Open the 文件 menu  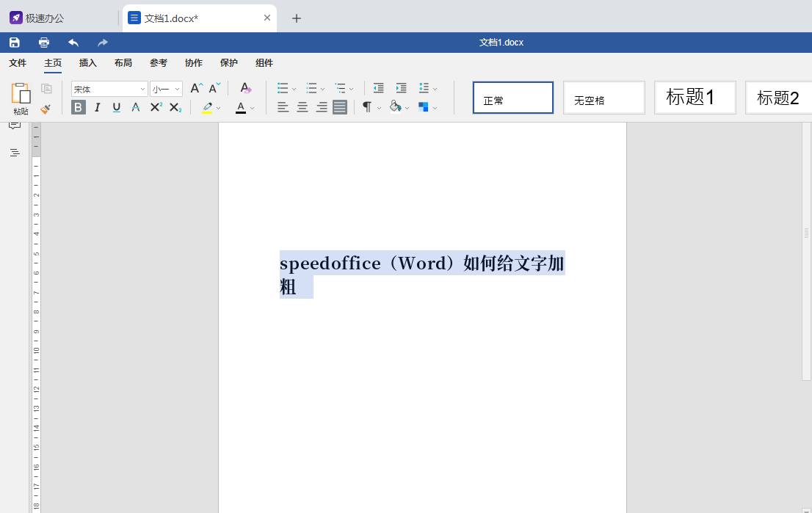click(x=18, y=63)
